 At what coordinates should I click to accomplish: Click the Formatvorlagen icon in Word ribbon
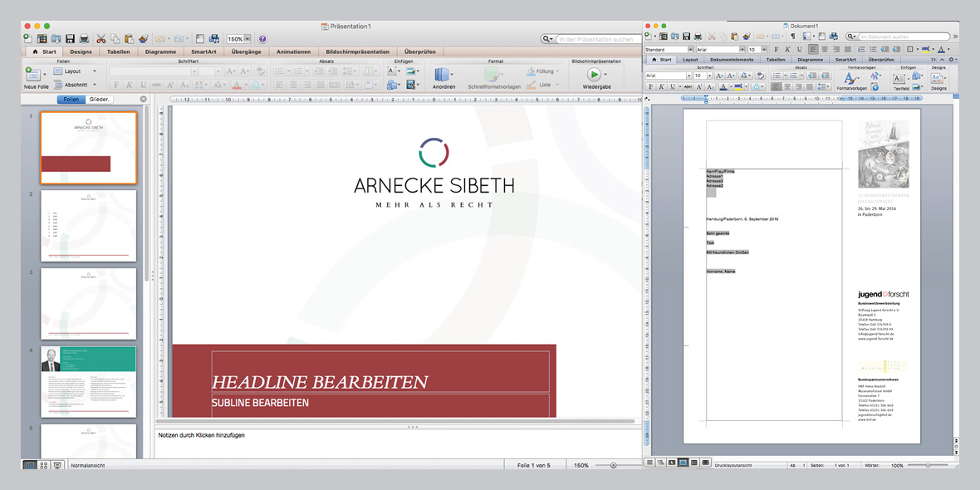point(851,77)
